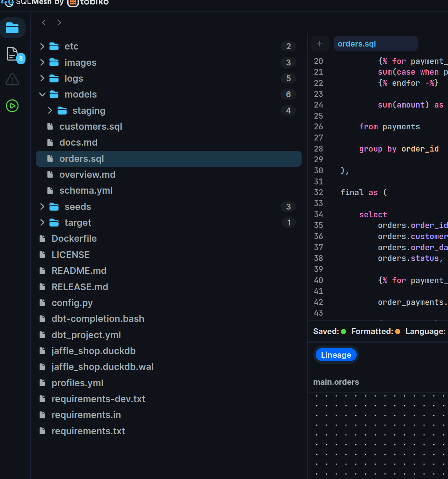This screenshot has width=448, height=479.
Task: Click the models folder icon
Action: click(x=54, y=95)
